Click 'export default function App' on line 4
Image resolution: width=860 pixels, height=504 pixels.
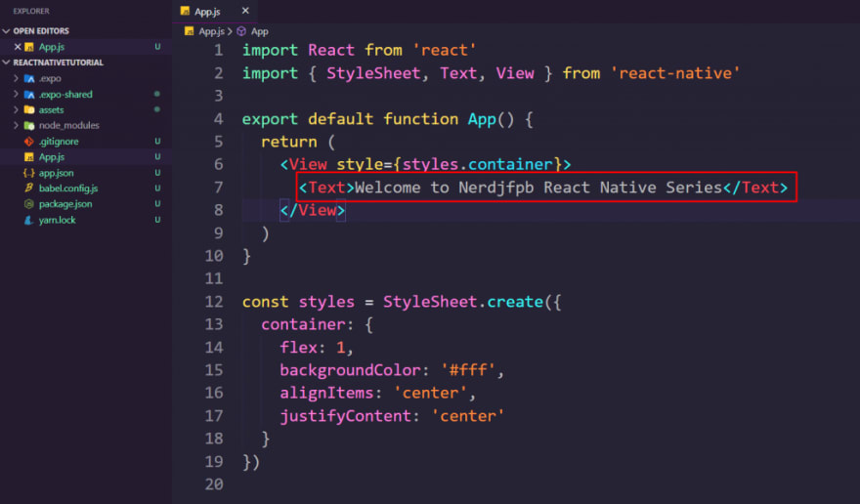(x=368, y=119)
